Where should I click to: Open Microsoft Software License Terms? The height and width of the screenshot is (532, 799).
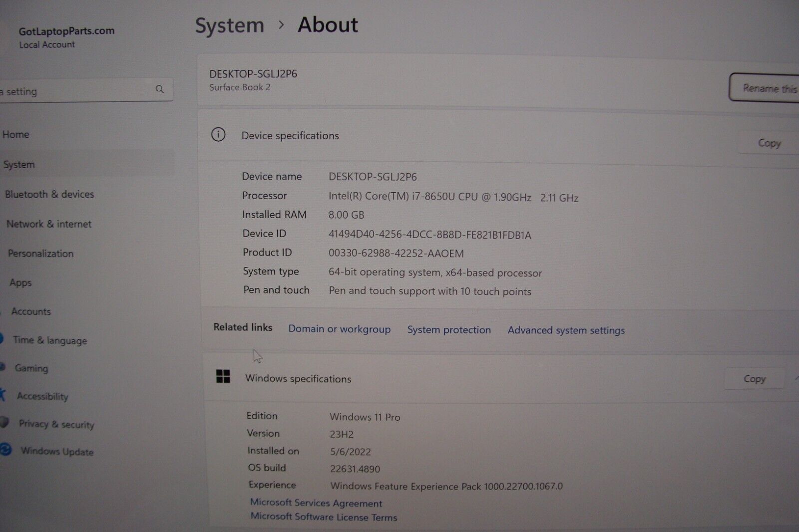point(323,518)
